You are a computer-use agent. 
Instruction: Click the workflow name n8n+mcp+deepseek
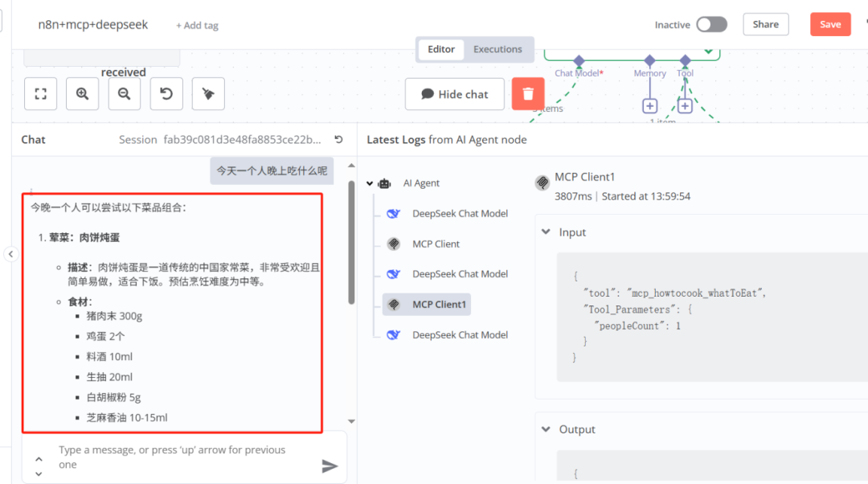click(x=93, y=24)
